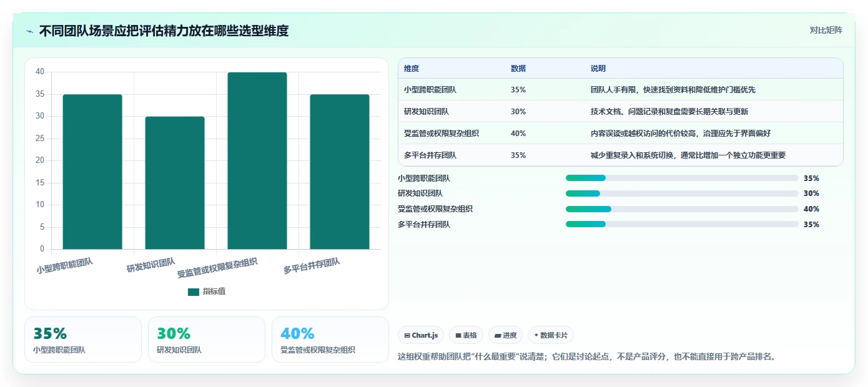Viewport: 868px width, 387px height.
Task: Click the 小型跨职能团队 35% progress bar
Action: coord(682,178)
